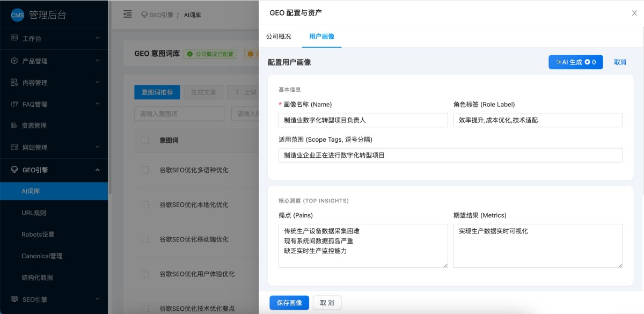
Task: Click the 痛点 (Pains) text area
Action: coord(363,245)
